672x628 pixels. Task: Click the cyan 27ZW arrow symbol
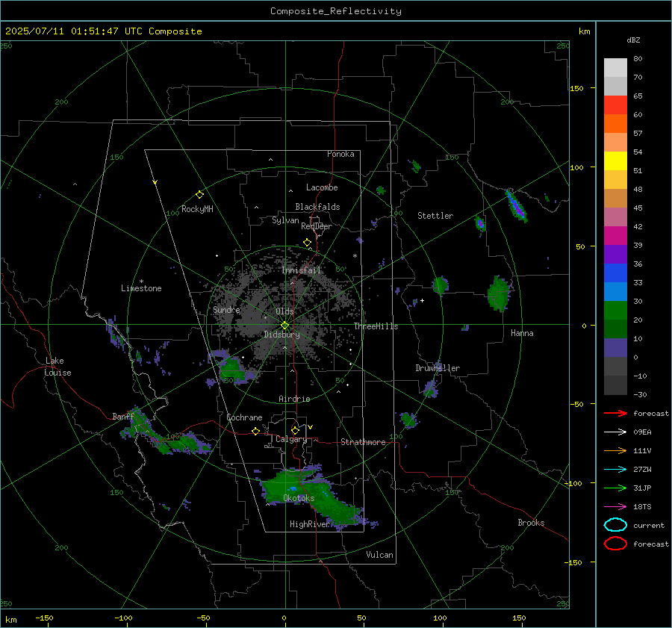615,469
